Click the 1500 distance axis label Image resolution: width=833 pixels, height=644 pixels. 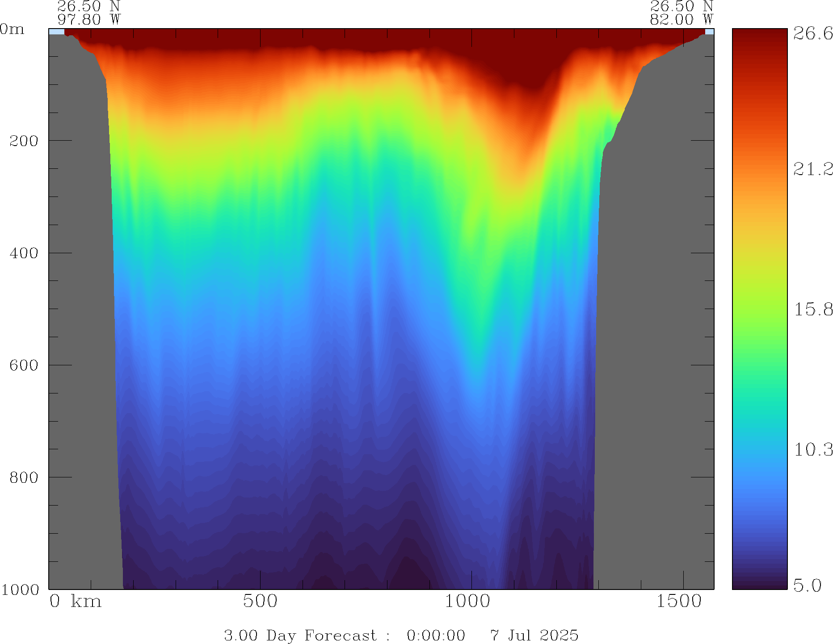[x=679, y=602]
